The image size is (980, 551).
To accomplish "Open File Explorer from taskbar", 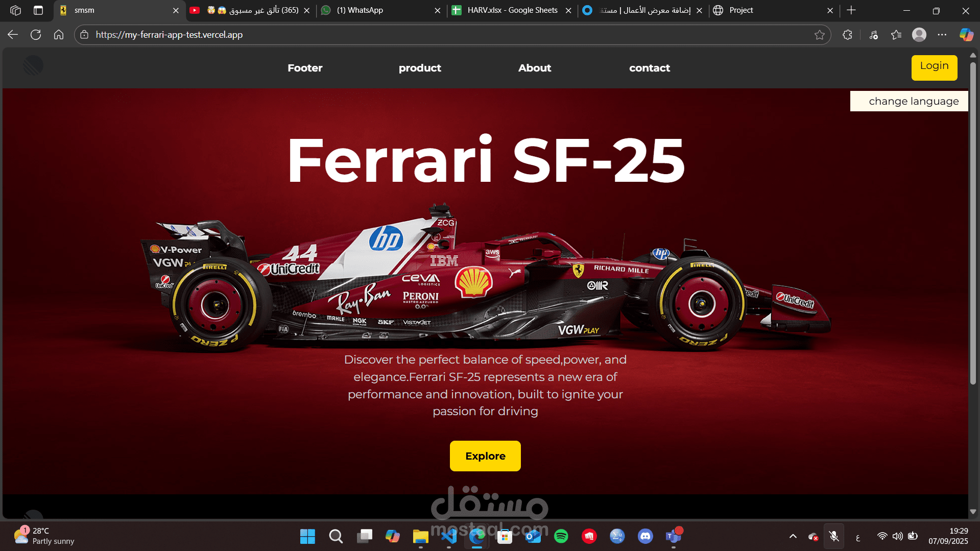I will coord(420,536).
